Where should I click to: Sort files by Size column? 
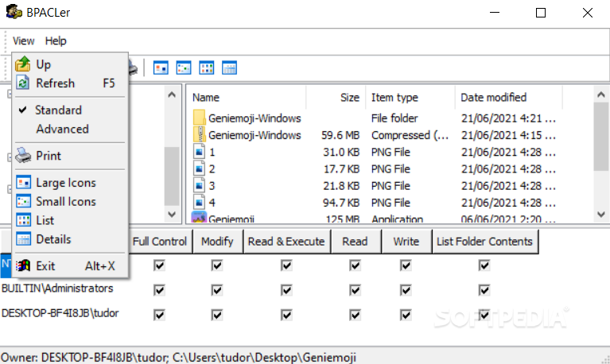tap(336, 97)
